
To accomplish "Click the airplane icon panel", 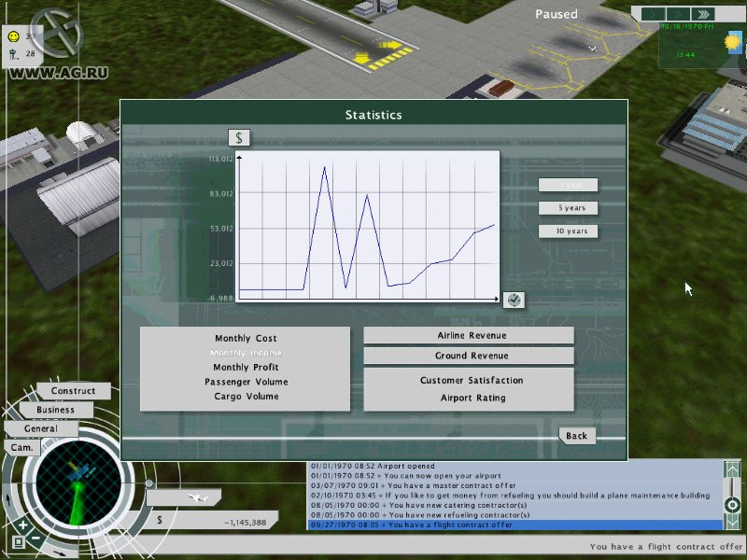I will [184, 498].
